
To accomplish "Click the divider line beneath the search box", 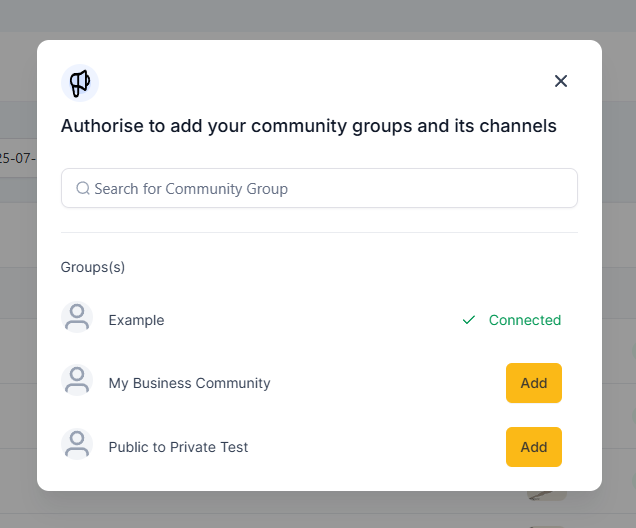I will click(x=319, y=232).
